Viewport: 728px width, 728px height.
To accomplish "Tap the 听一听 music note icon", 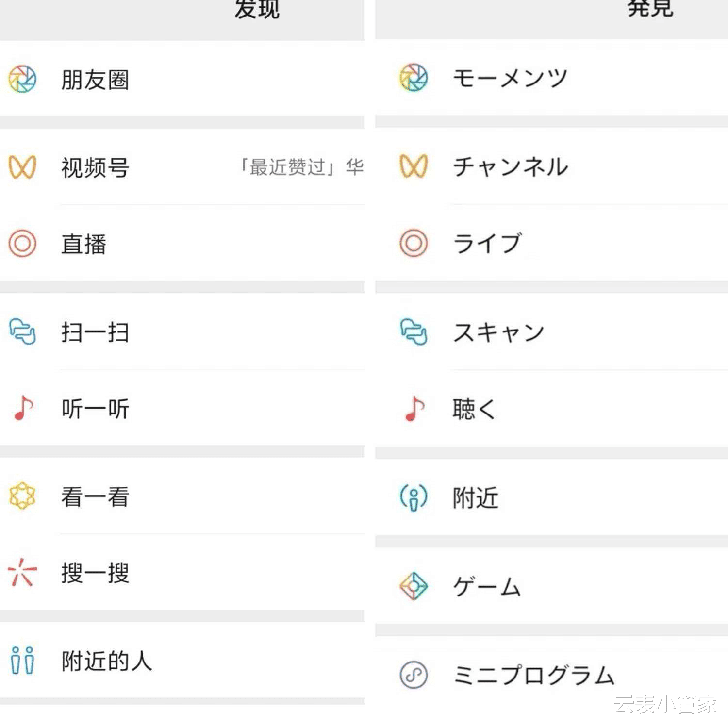I will (23, 408).
